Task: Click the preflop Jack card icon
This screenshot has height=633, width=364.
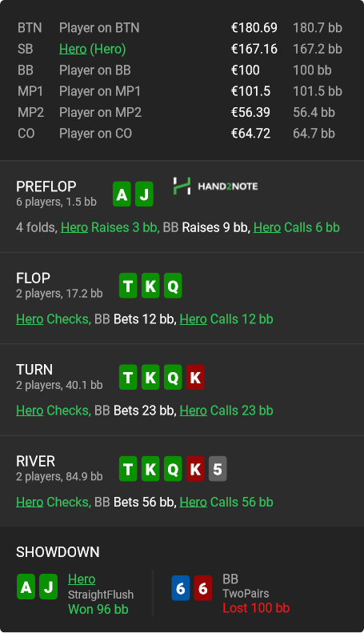Action: (x=144, y=194)
